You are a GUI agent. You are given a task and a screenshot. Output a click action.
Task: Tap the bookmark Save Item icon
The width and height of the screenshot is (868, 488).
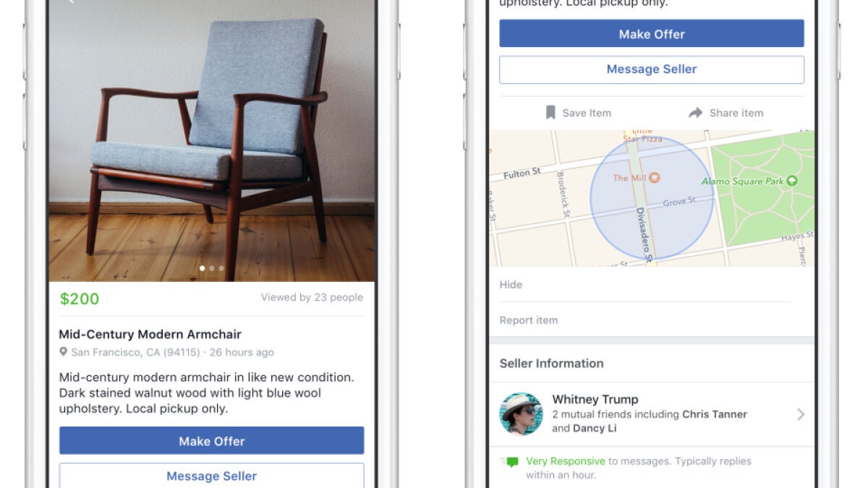tap(550, 113)
